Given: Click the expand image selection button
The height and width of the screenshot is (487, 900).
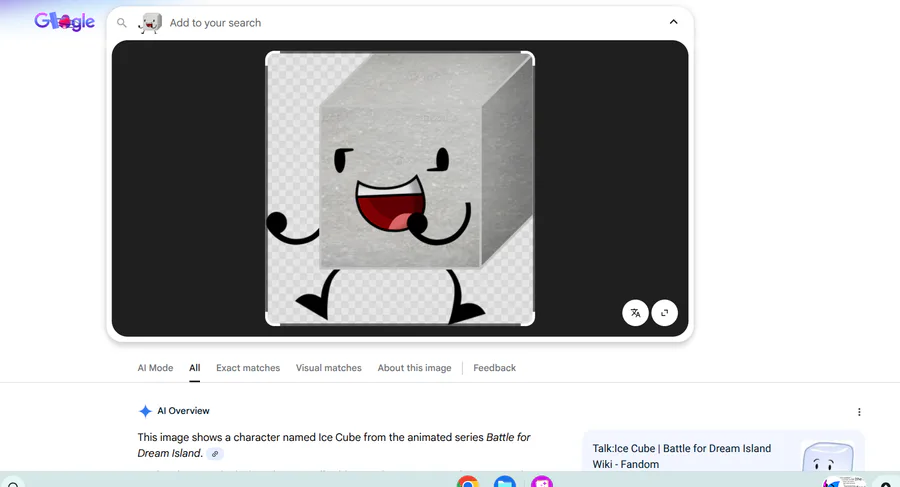Looking at the screenshot, I should tap(665, 313).
